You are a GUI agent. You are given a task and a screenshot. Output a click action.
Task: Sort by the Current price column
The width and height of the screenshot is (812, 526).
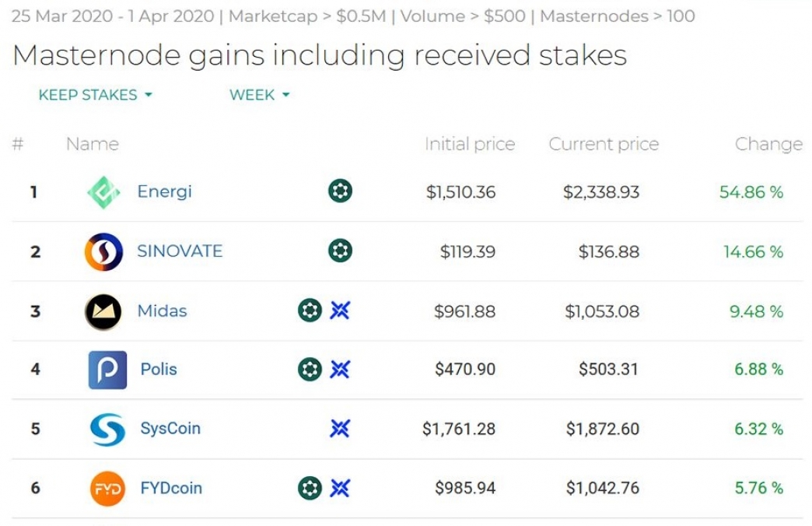click(604, 144)
